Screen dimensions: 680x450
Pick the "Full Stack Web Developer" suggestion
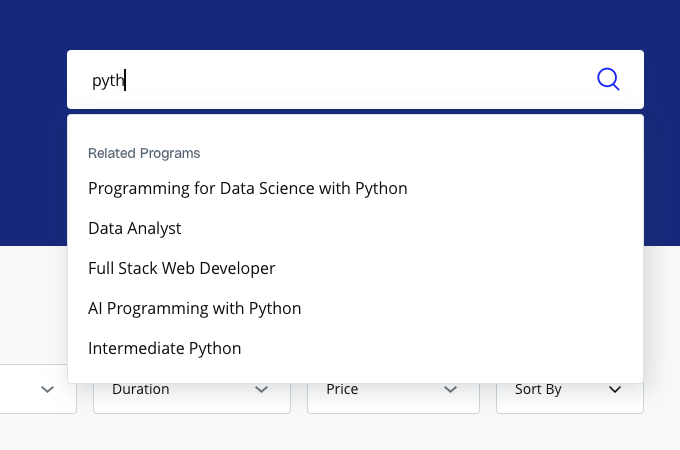click(x=181, y=268)
